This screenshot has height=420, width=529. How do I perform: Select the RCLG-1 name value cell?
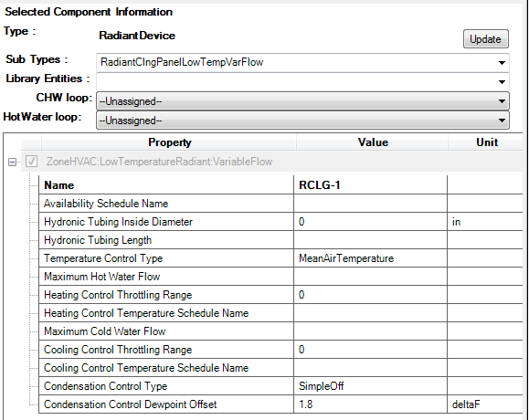[x=370, y=185]
